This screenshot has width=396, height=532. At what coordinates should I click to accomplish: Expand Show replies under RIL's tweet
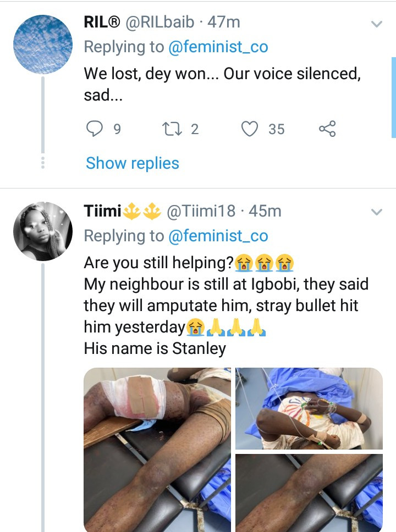tap(133, 163)
